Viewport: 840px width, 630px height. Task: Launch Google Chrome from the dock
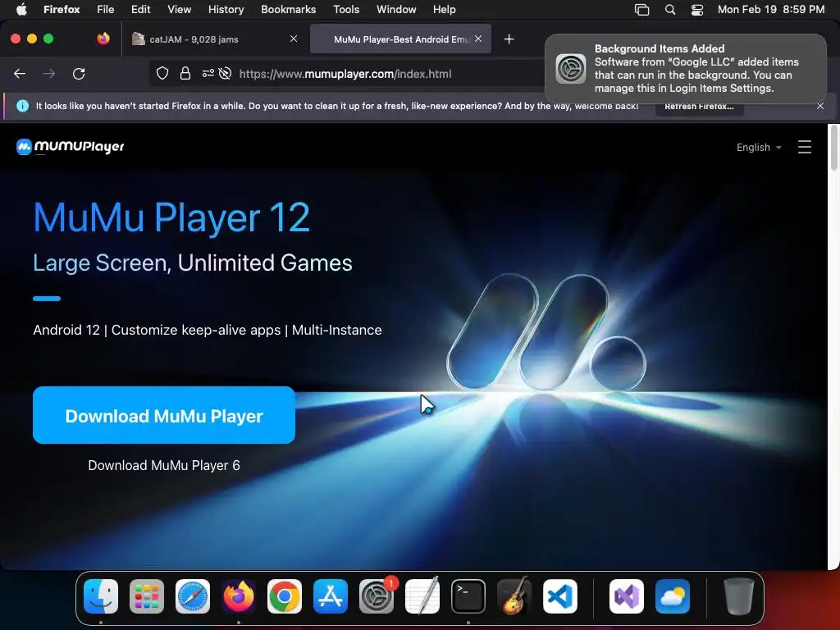point(285,596)
